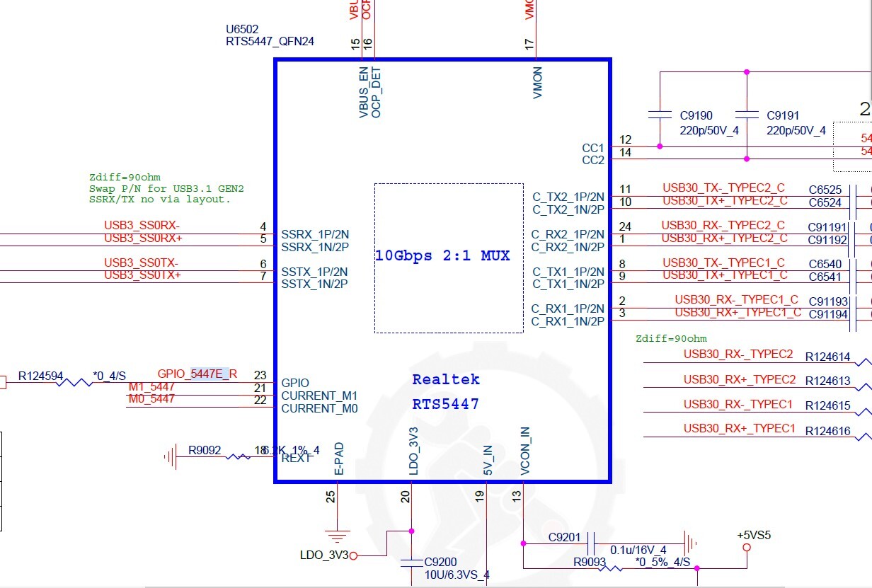Select resistor designator R124614
The image size is (872, 588).
point(828,357)
